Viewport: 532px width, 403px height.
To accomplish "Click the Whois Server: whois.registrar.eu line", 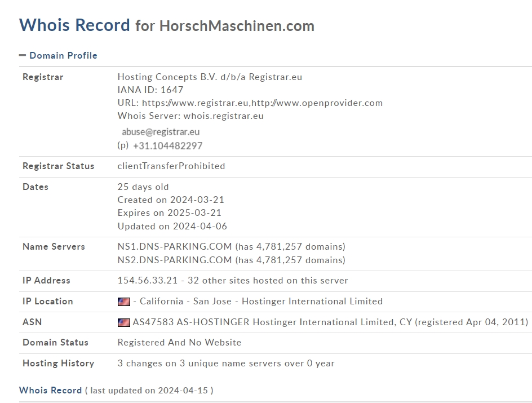I will 190,116.
